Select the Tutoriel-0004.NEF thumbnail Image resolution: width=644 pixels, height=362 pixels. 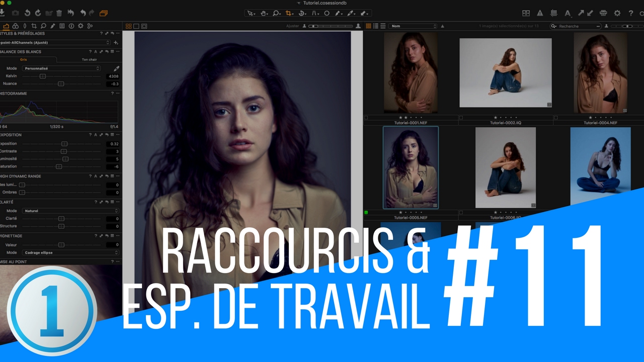pos(600,72)
